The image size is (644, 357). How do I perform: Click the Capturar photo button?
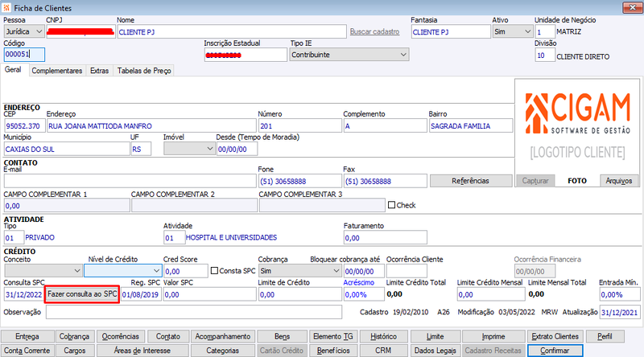(x=535, y=181)
